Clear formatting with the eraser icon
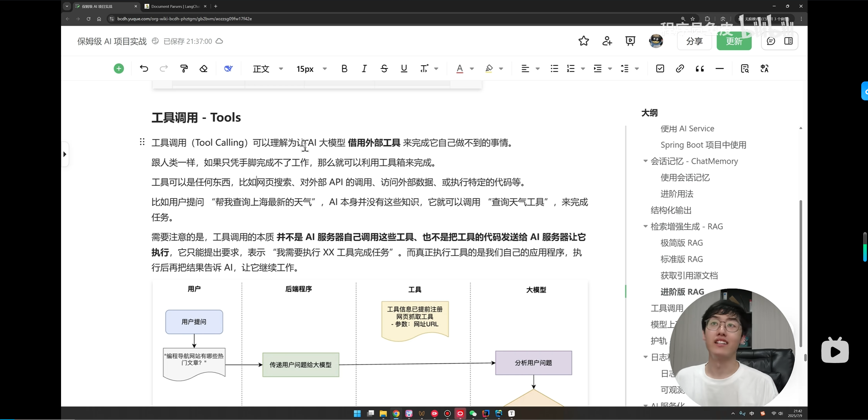Screen dimensions: 868x420 [204, 69]
